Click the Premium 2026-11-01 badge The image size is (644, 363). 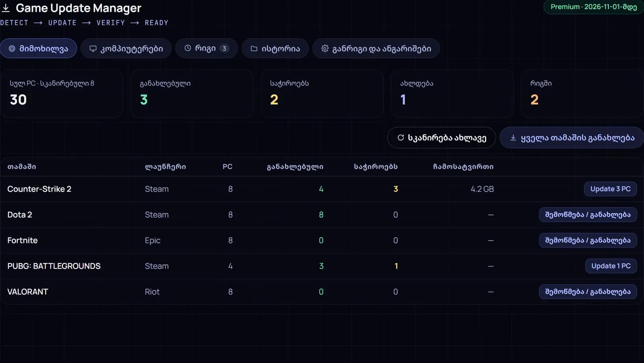pos(594,7)
